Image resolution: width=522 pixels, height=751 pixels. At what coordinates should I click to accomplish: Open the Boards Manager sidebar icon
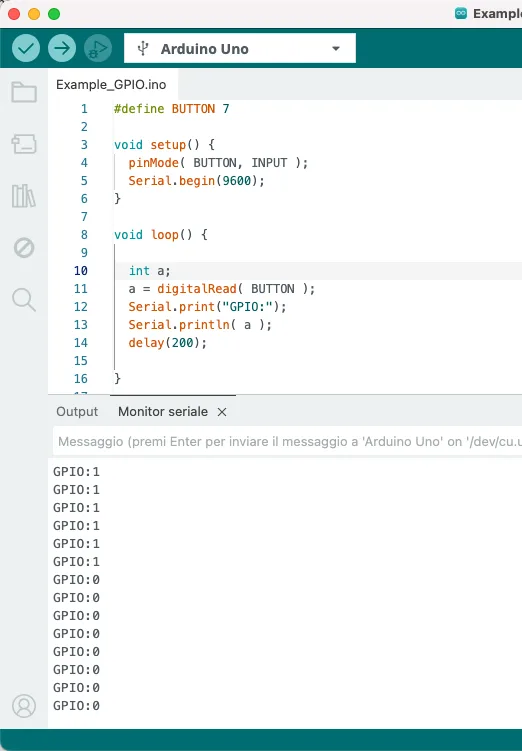24,144
